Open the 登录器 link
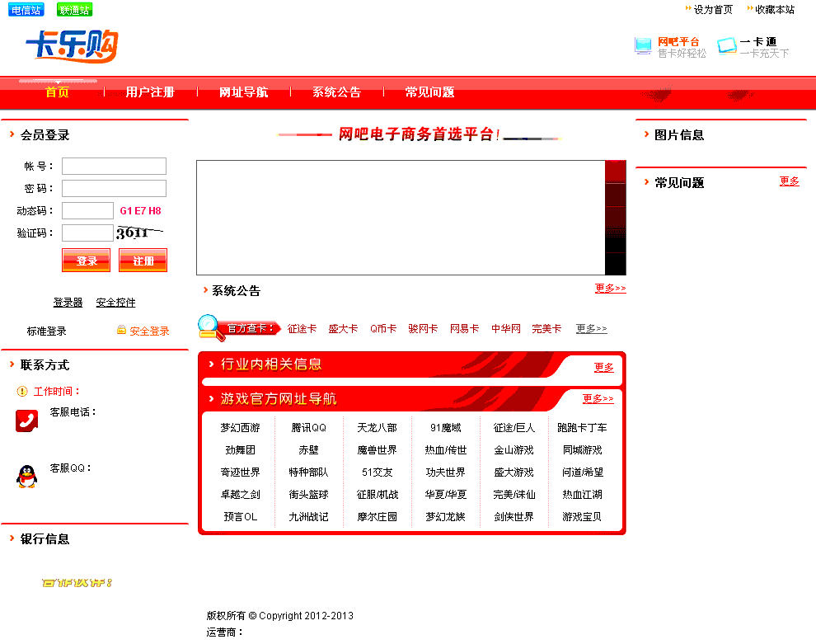816x644 pixels. pyautogui.click(x=68, y=303)
